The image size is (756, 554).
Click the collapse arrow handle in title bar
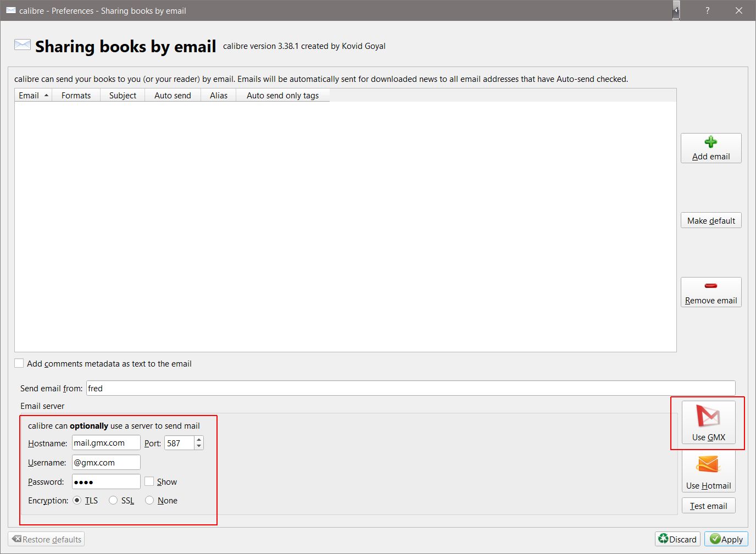[676, 10]
